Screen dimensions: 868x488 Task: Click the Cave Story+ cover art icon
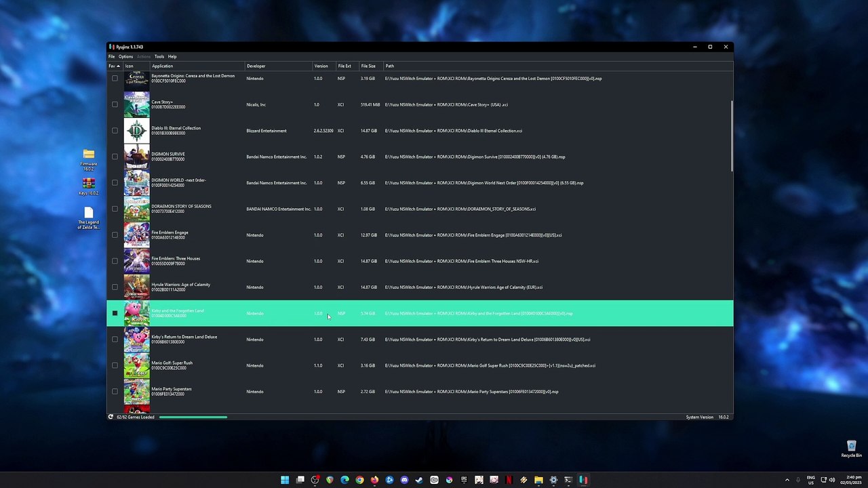click(136, 105)
